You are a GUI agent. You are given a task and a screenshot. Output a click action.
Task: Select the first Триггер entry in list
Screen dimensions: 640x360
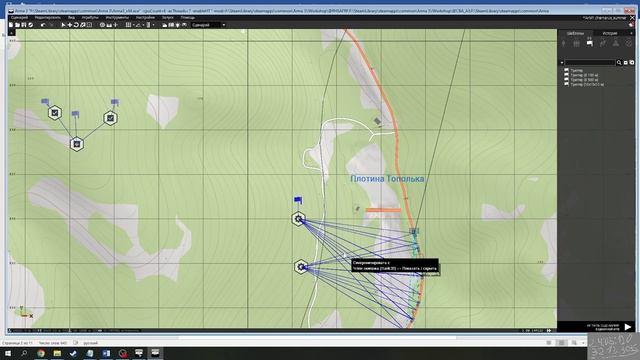(576, 71)
